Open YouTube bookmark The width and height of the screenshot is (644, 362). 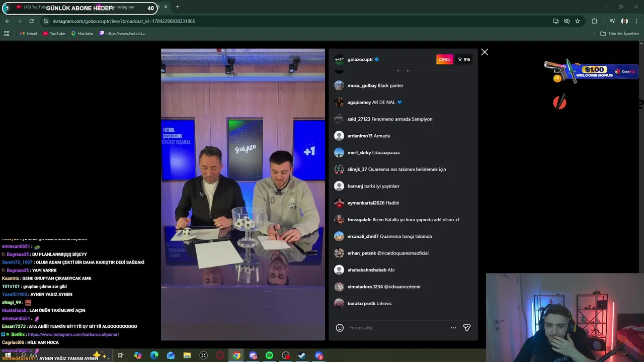tap(54, 34)
